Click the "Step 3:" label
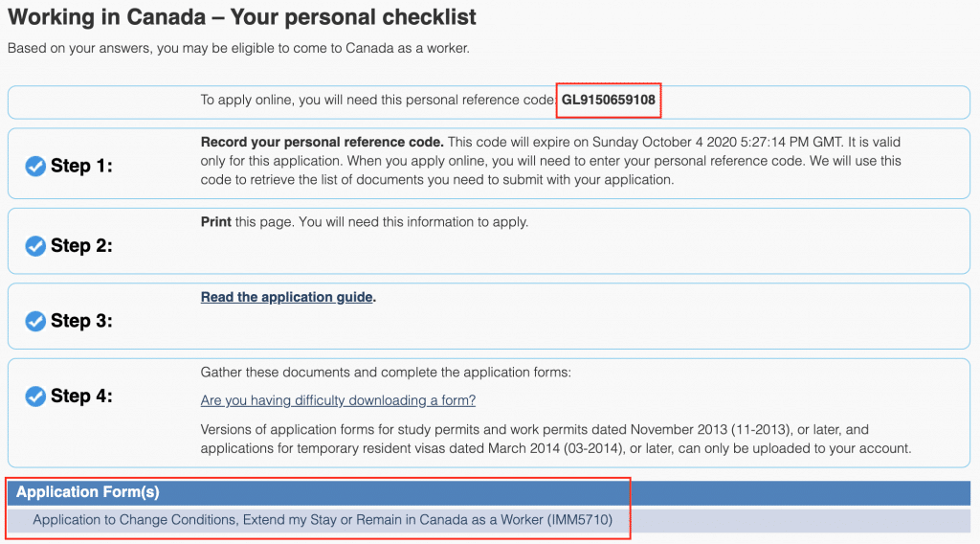980x544 pixels. 81,321
